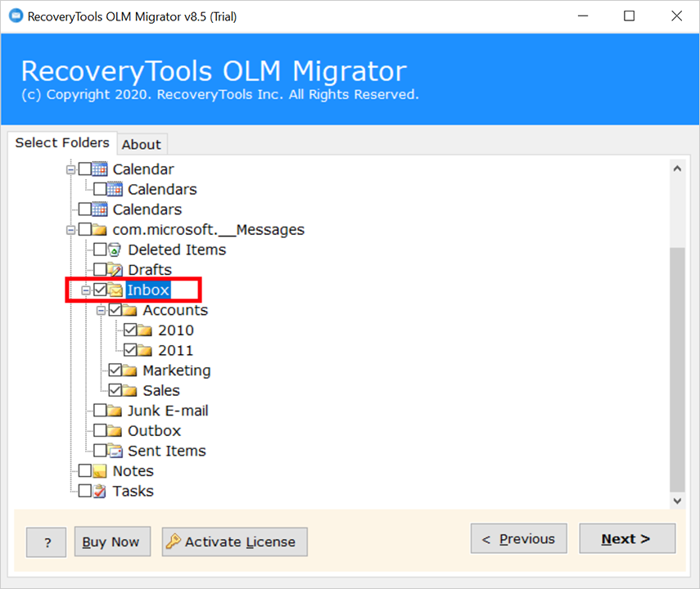Click Activate License button
The height and width of the screenshot is (589, 700).
click(235, 542)
